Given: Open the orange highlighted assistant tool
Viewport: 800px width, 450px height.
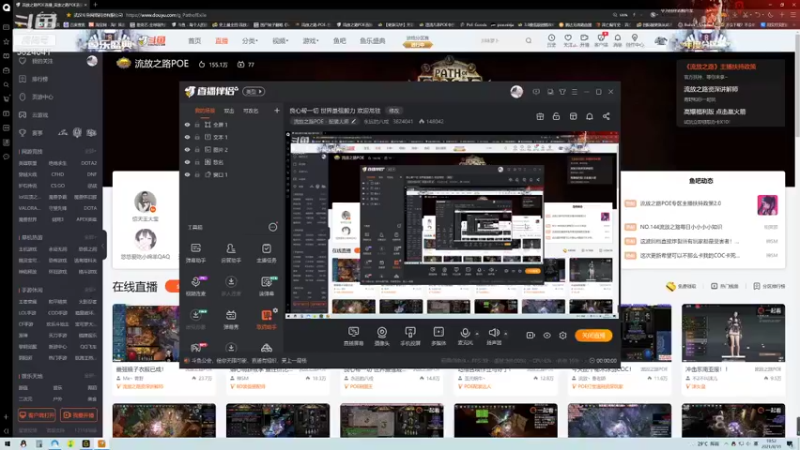Looking at the screenshot, I should coord(266,319).
